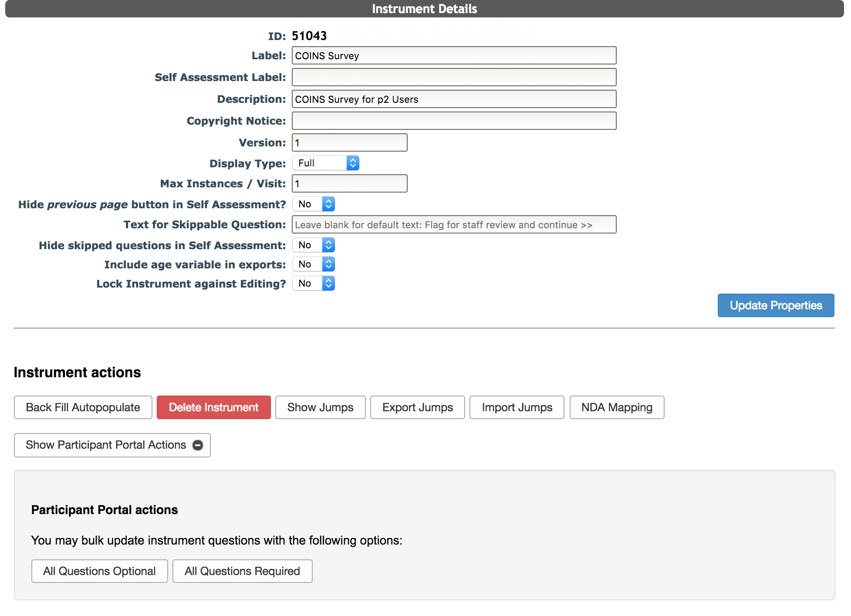Open NDA Mapping
The image size is (851, 616).
pos(616,407)
